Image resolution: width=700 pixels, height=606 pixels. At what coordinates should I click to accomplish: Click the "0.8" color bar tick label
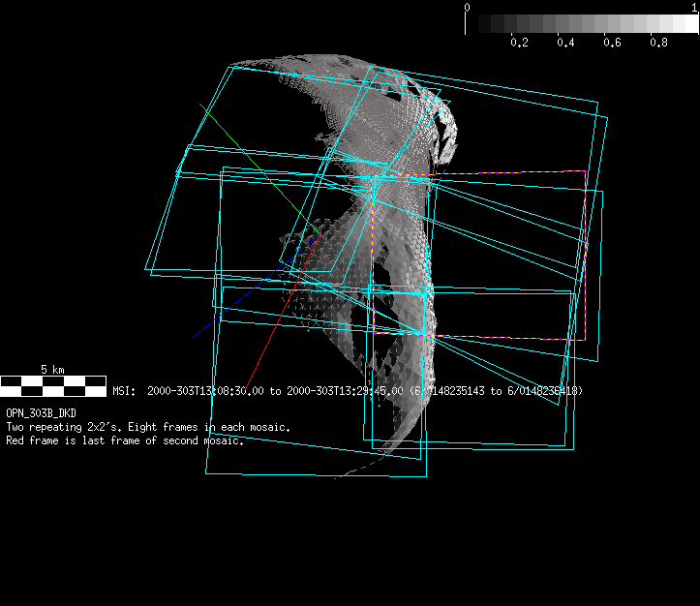pos(658,43)
